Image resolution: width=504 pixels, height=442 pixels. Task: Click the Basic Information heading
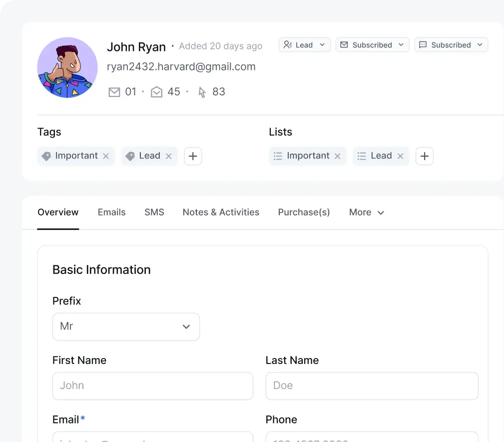point(101,269)
